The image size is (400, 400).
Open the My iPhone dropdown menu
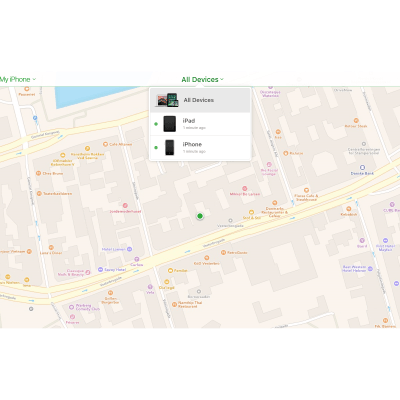click(x=17, y=79)
